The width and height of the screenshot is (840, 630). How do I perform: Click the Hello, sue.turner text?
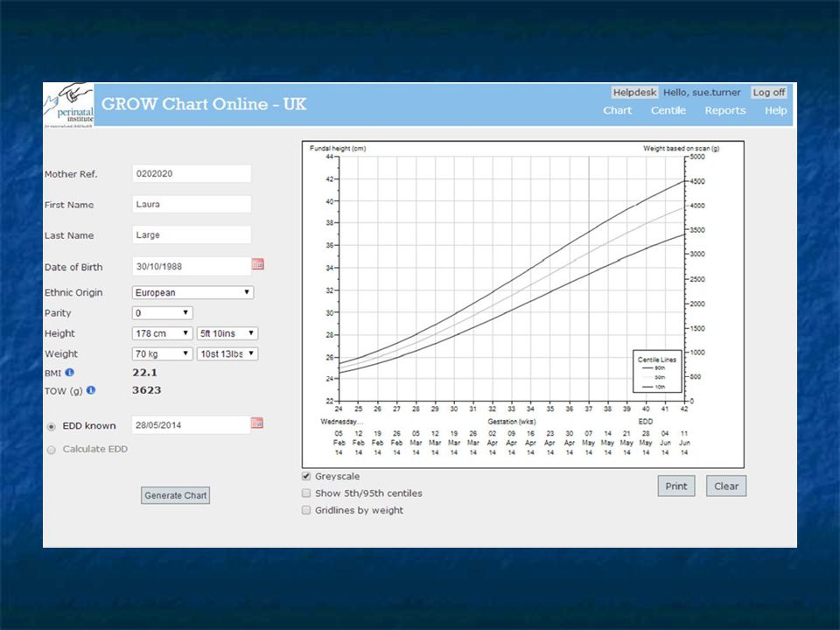click(x=702, y=92)
